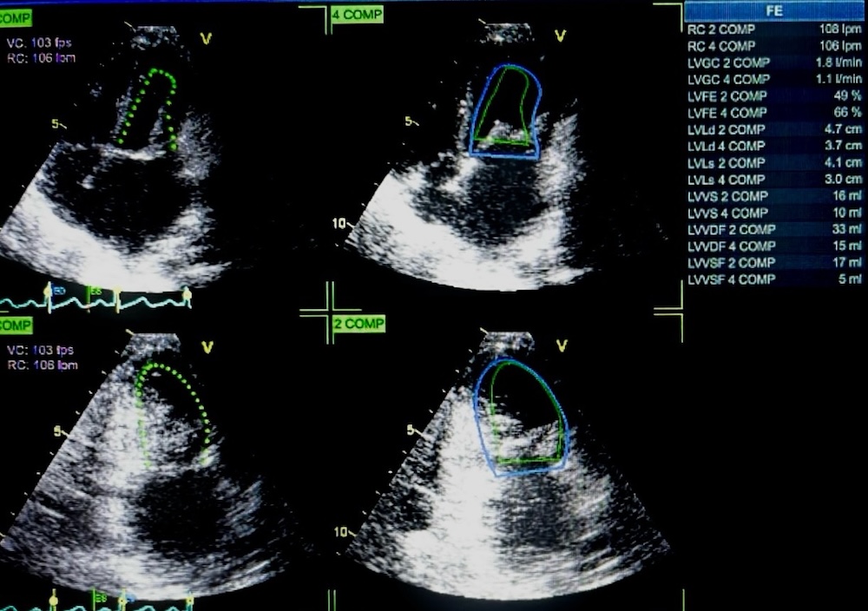Select the RC 4 COMP row label
The height and width of the screenshot is (611, 868).
[x=720, y=46]
